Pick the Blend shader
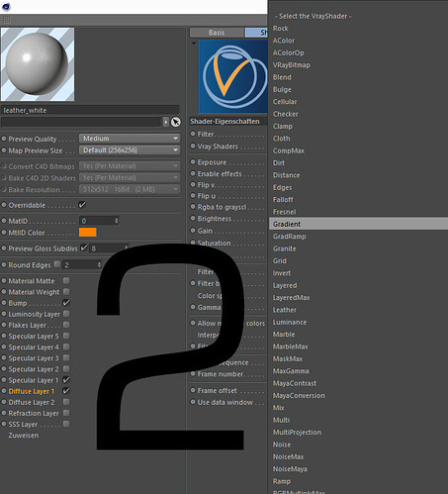The height and width of the screenshot is (494, 448). click(x=282, y=77)
